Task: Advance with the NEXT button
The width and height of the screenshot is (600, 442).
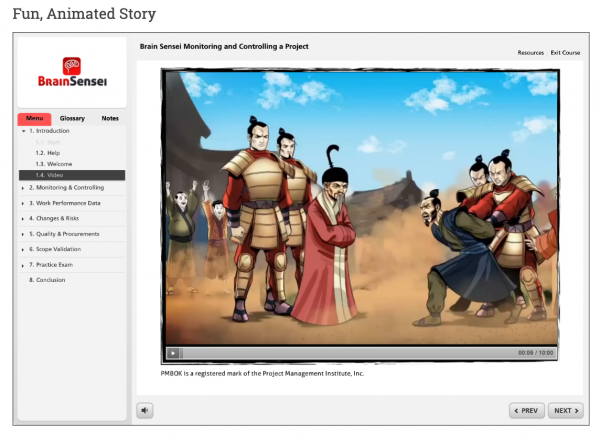Action: pos(566,411)
